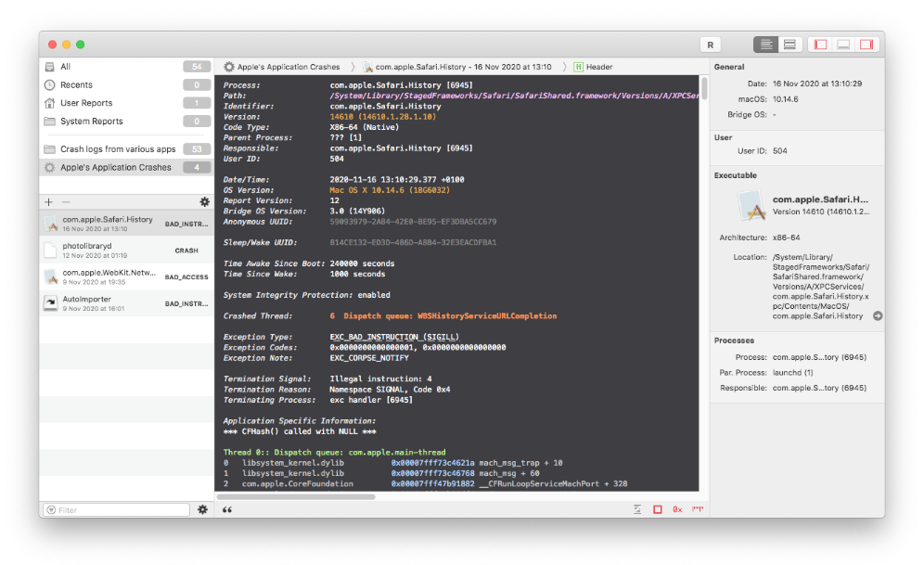The image size is (924, 565).
Task: Click the 0x hexadecimal toggle icon
Action: [677, 509]
